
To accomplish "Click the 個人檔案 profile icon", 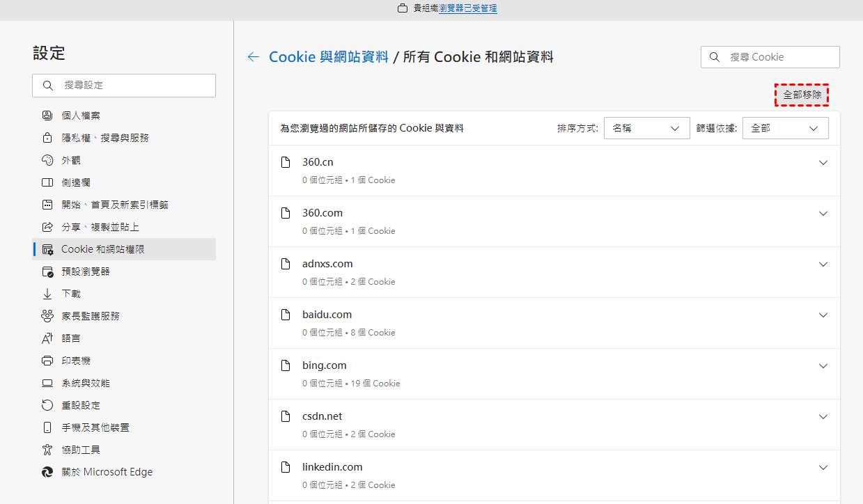I will (47, 116).
